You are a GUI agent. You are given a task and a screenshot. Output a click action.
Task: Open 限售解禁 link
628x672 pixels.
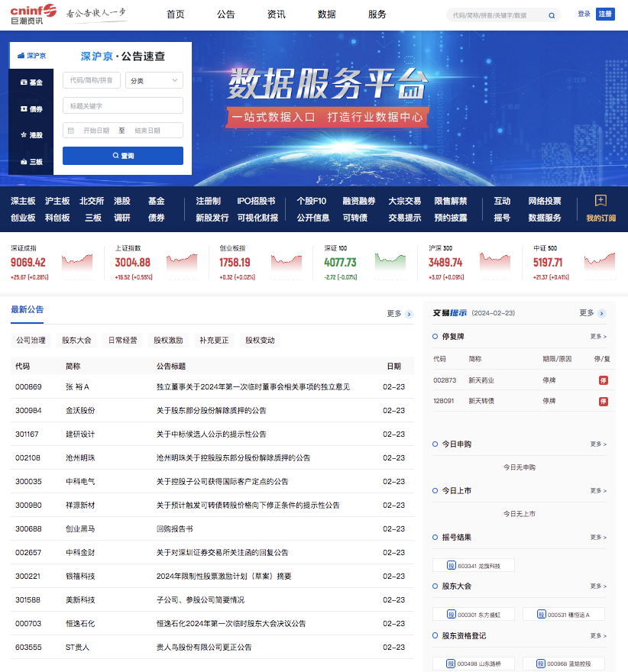click(x=451, y=201)
